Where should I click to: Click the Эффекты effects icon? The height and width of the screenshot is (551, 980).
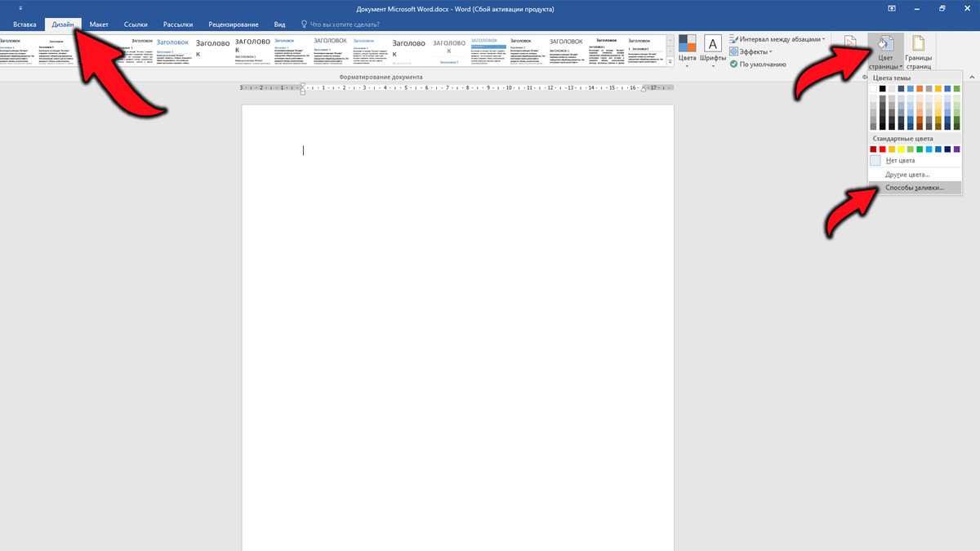[x=750, y=51]
